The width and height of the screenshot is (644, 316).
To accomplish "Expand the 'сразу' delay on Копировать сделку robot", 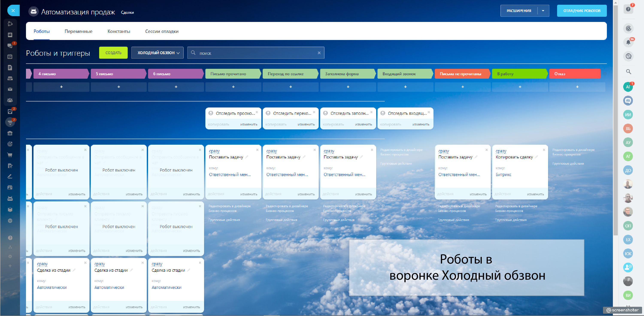I will pos(501,151).
